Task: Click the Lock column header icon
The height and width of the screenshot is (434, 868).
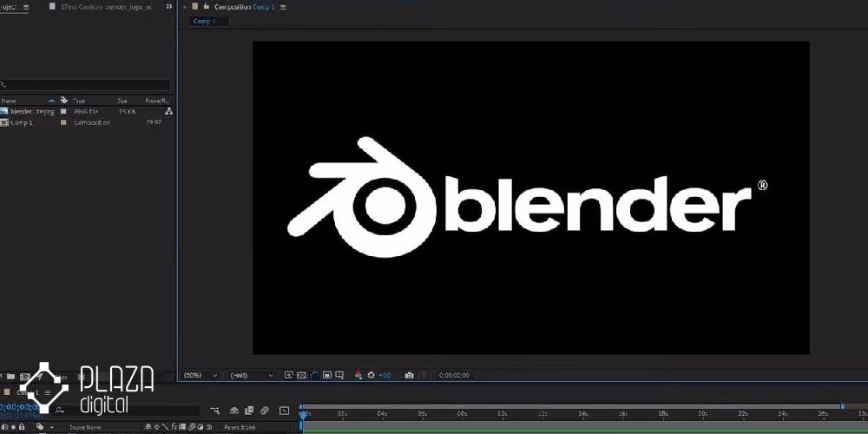Action: pos(22,427)
